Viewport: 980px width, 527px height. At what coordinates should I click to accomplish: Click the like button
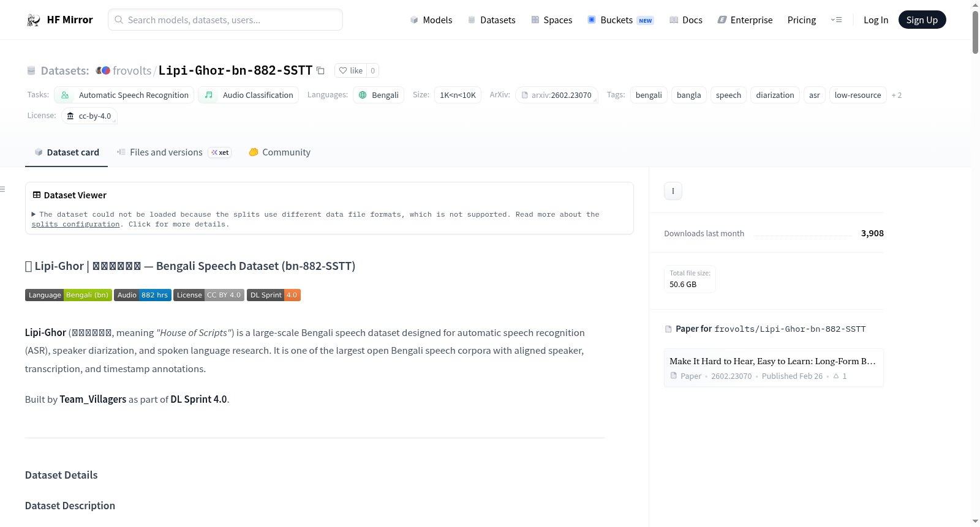(x=351, y=70)
